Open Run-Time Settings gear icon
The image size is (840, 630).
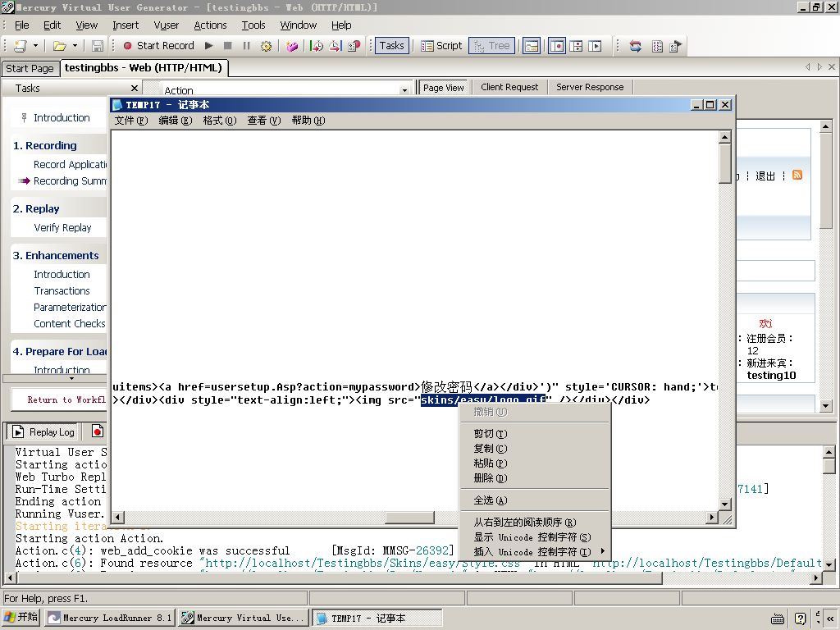pos(266,46)
